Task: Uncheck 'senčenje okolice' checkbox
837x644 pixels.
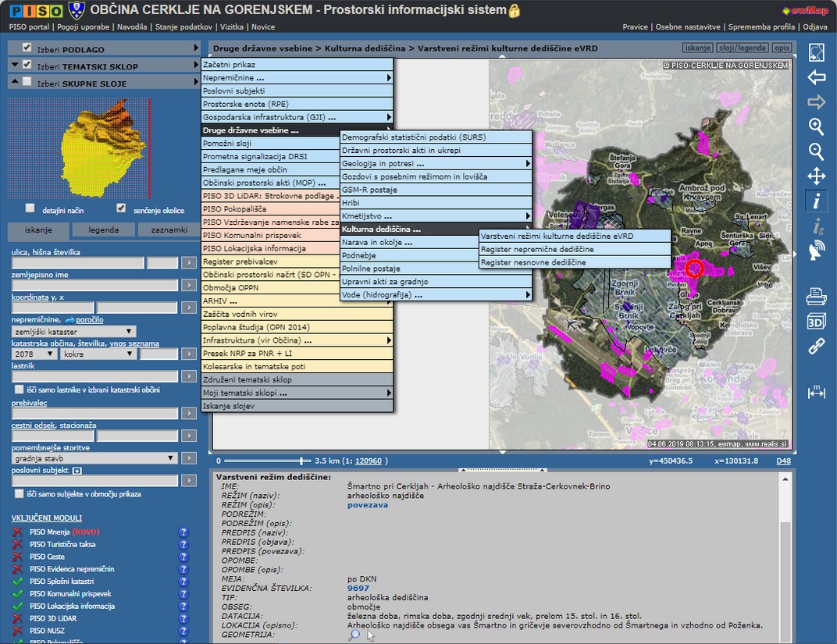Action: click(120, 208)
